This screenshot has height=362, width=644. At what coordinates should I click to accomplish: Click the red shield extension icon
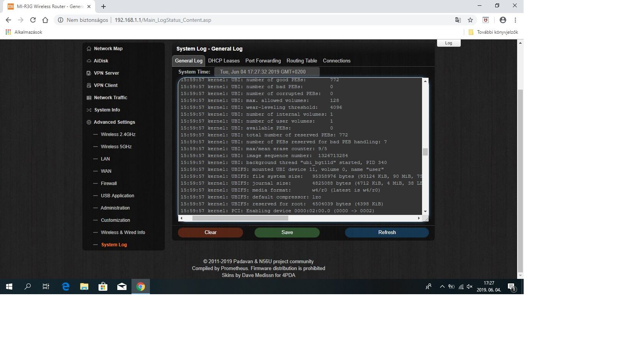click(x=486, y=20)
